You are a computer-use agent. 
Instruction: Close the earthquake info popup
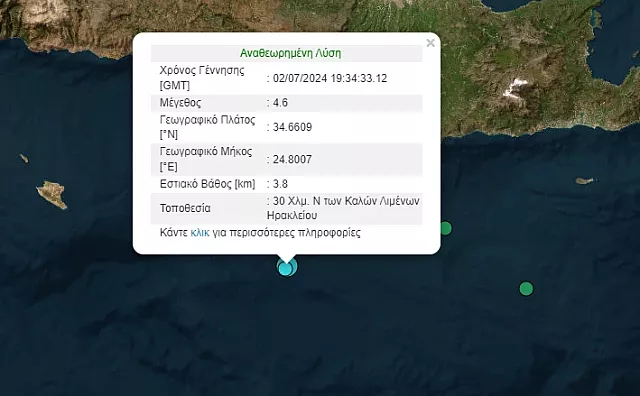coord(430,43)
